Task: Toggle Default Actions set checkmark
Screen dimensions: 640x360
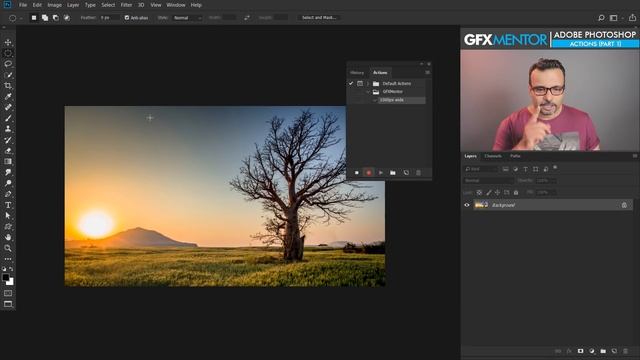Action: click(x=351, y=83)
